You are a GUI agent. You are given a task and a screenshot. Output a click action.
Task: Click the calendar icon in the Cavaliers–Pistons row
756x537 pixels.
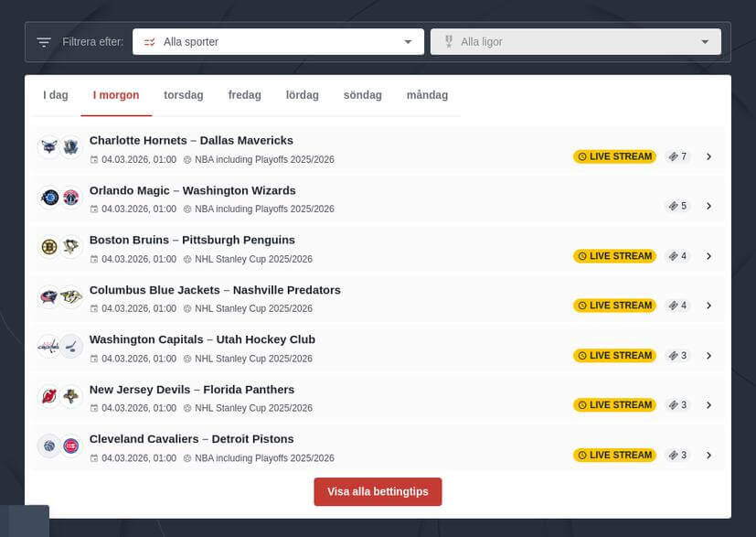coord(94,458)
